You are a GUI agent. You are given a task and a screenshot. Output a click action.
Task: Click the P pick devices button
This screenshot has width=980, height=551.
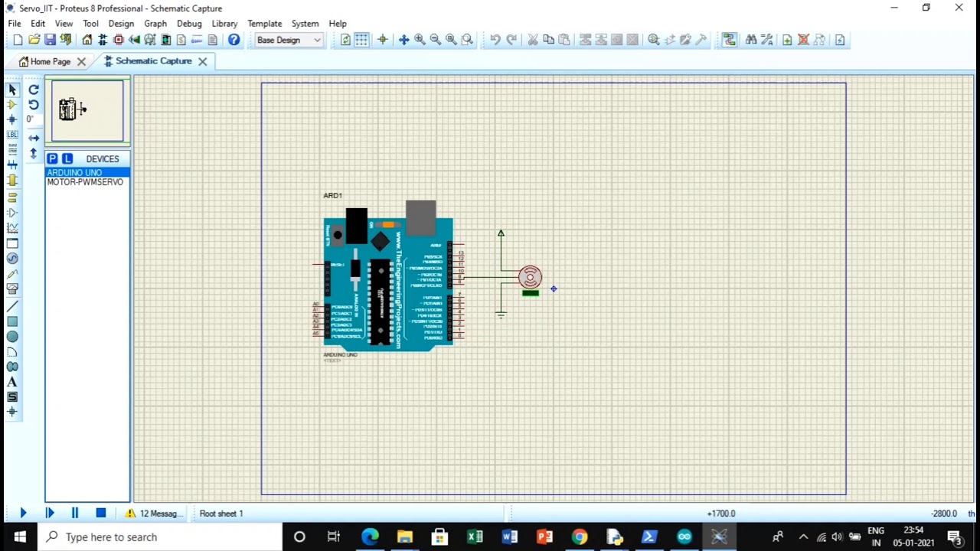[x=52, y=158]
